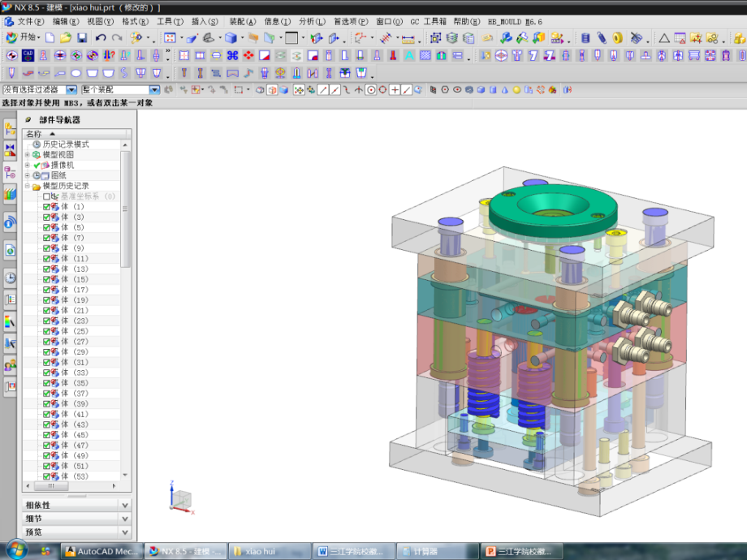
Task: Click the Fit view icon
Action: click(x=170, y=37)
